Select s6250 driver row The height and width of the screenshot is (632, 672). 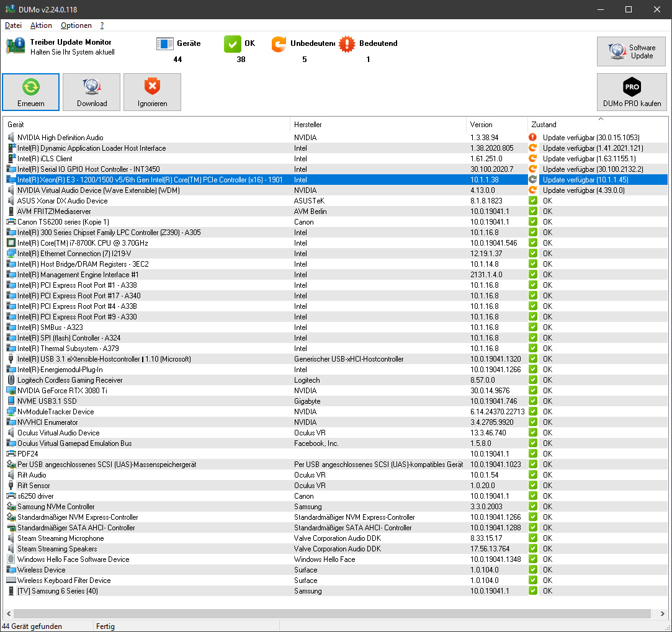coord(336,496)
